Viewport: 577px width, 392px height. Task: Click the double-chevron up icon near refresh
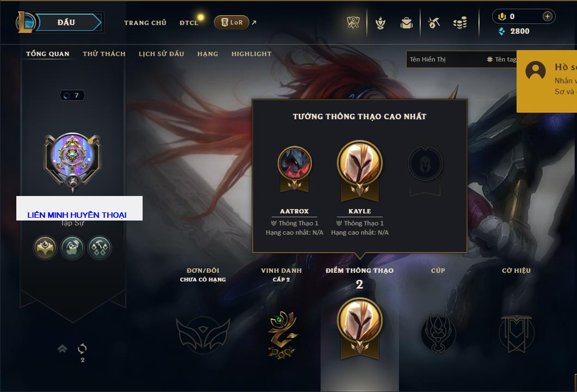62,348
